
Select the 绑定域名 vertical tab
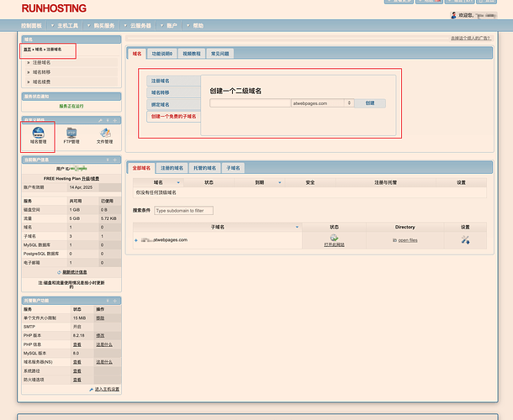tap(174, 105)
